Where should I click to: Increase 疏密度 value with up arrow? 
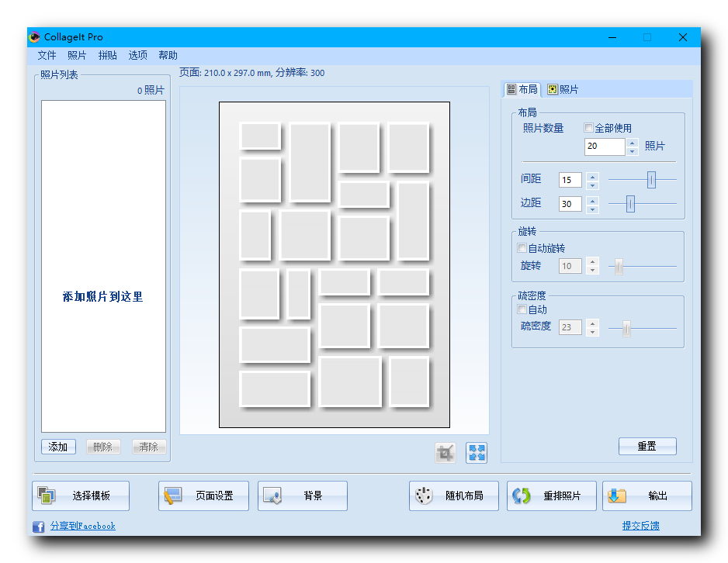click(x=592, y=323)
